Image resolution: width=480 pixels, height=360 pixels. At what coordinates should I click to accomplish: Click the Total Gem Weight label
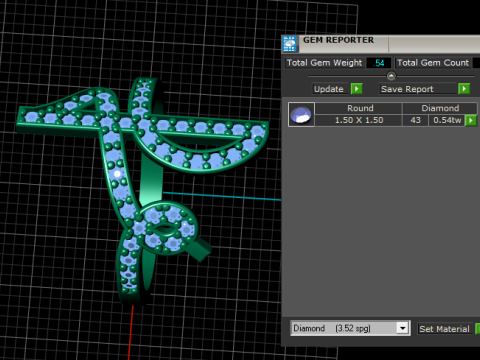(x=324, y=63)
